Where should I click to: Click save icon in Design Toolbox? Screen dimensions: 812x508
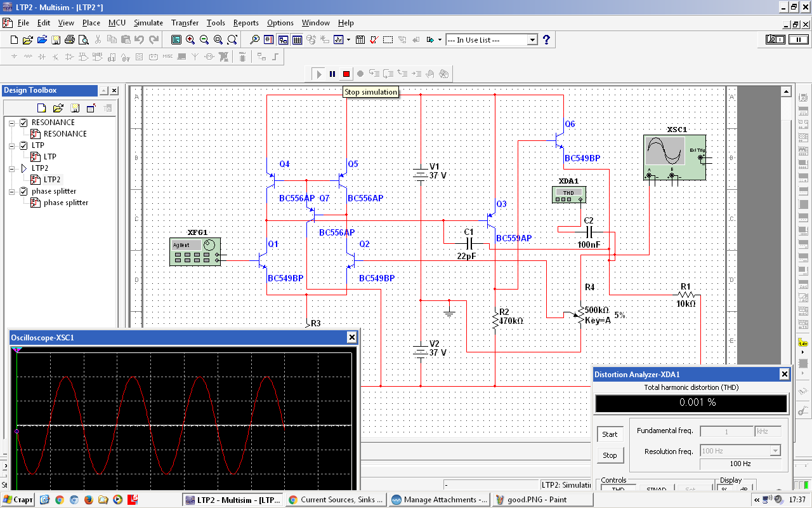pyautogui.click(x=75, y=108)
